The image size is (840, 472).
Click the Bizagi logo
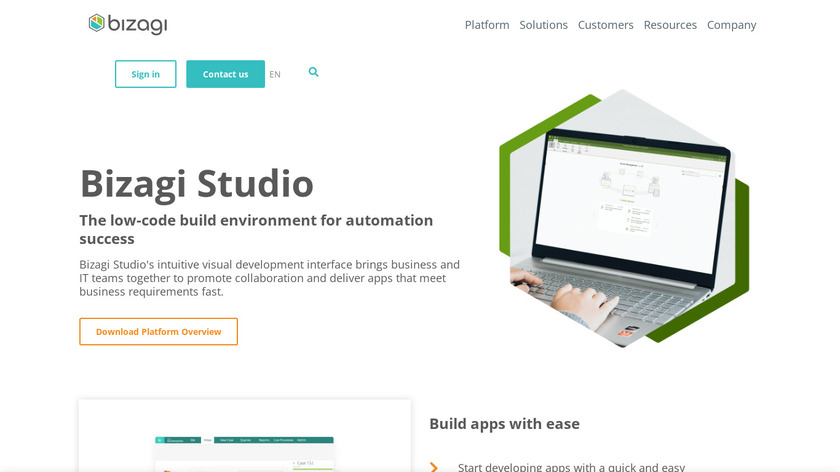(128, 24)
